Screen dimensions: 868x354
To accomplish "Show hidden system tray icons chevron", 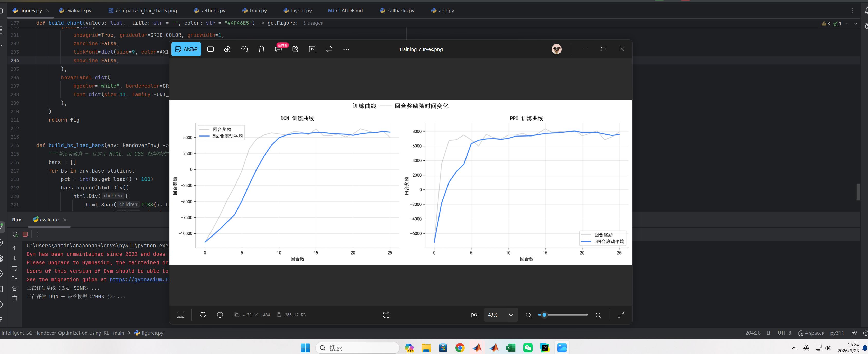I will pos(794,348).
